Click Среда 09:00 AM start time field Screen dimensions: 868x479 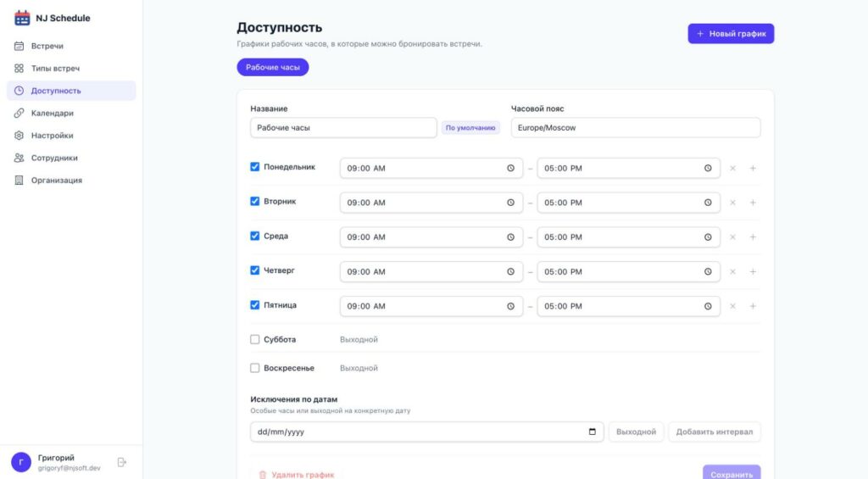click(431, 237)
